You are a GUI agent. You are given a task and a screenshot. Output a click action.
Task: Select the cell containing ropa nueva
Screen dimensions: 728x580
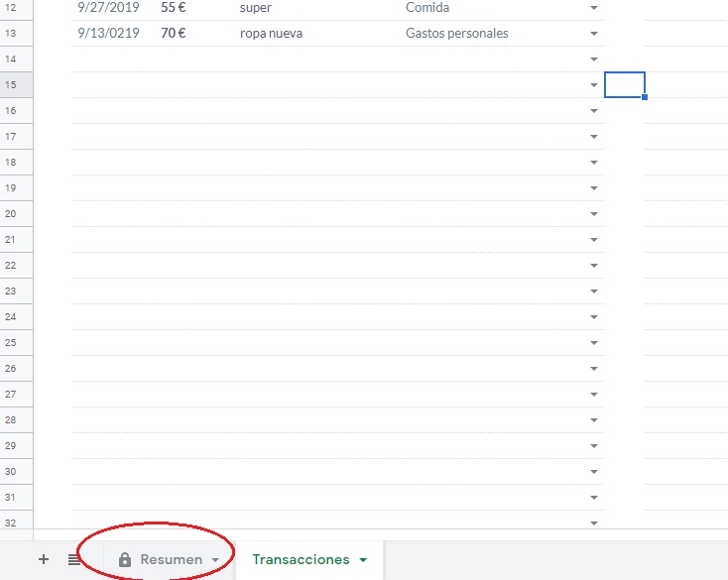272,34
